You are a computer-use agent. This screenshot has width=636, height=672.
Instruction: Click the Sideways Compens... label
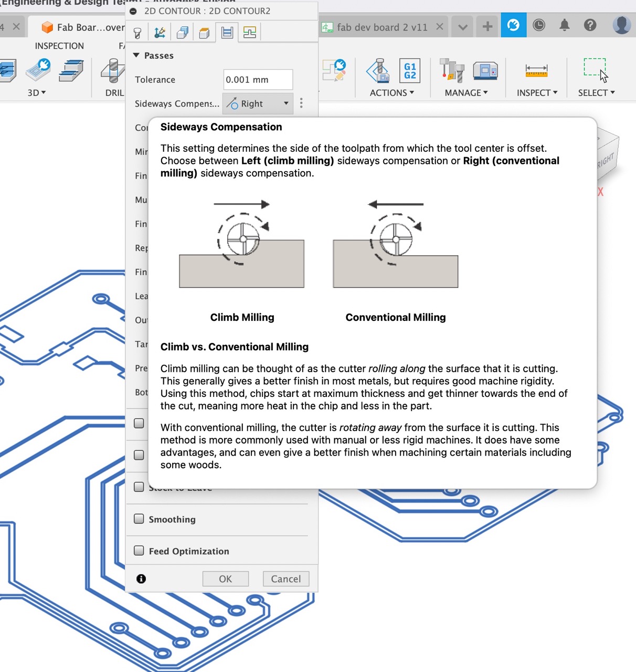(x=177, y=103)
